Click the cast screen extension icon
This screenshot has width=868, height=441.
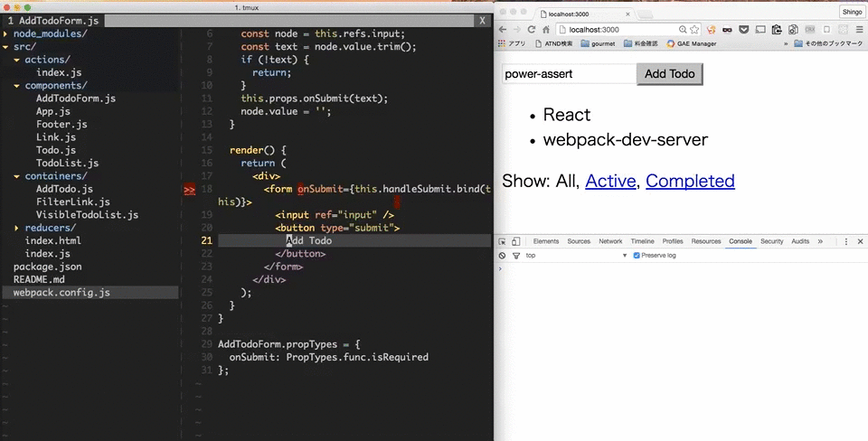pyautogui.click(x=760, y=30)
